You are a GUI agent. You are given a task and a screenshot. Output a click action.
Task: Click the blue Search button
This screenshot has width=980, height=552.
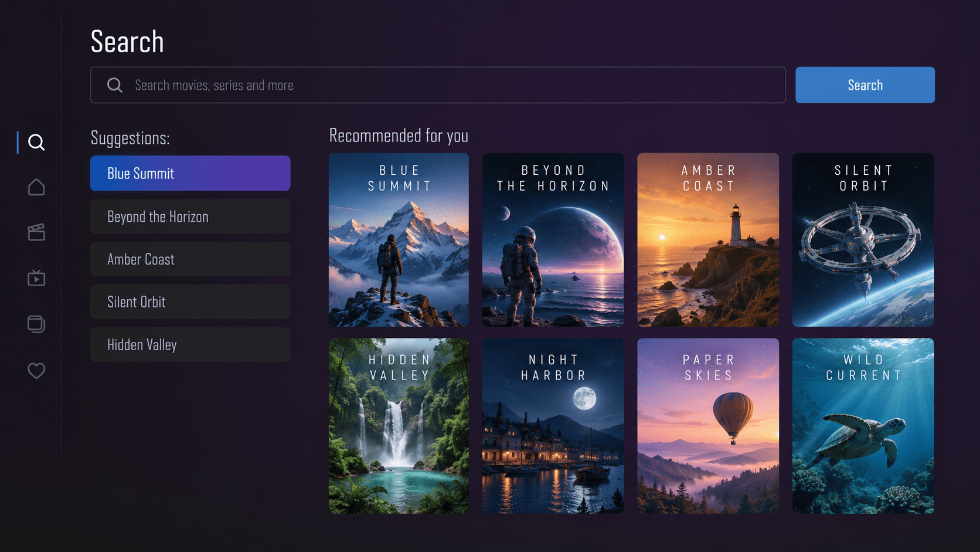pyautogui.click(x=865, y=85)
